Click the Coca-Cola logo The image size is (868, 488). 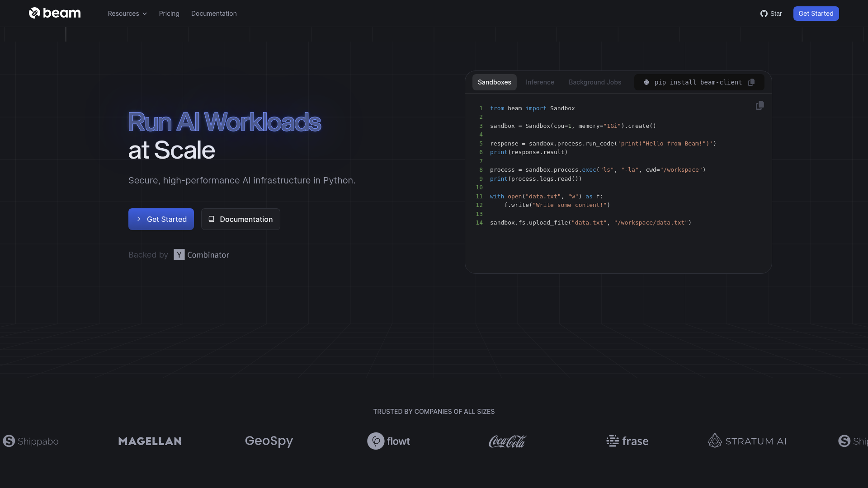[508, 441]
